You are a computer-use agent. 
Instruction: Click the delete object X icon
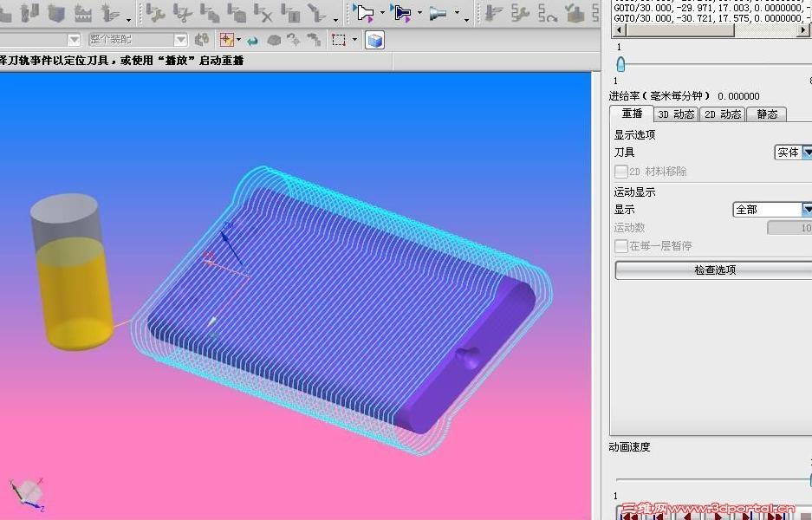[x=263, y=13]
